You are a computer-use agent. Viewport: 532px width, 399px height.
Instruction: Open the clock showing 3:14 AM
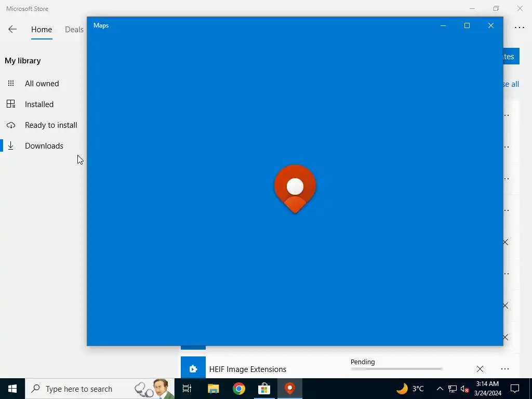click(488, 389)
